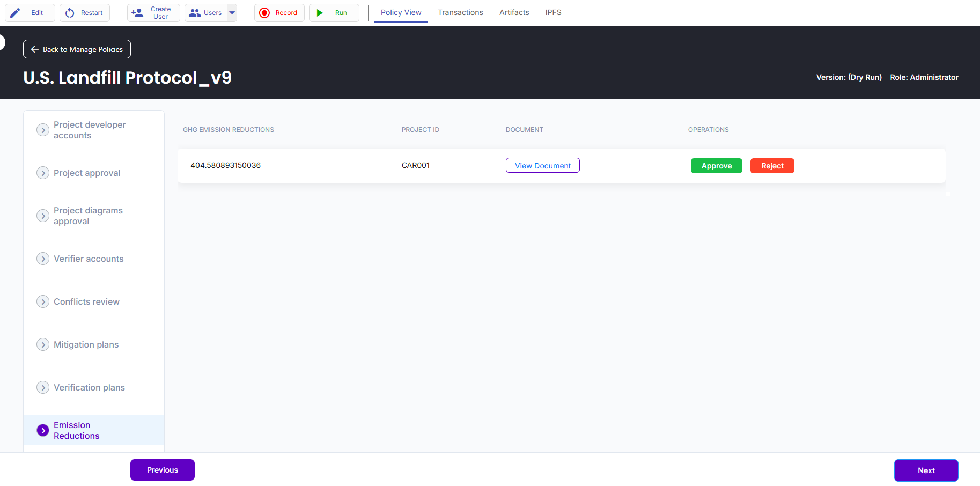Click the Users group icon
Viewport: 980px width, 486px height.
195,13
